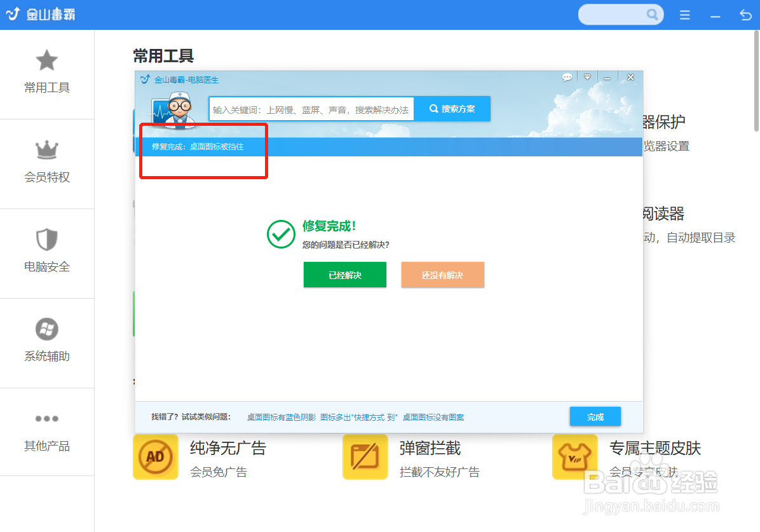Viewport: 760px width, 532px height.
Task: Click the 专属主题皮肤 label
Action: (655, 447)
